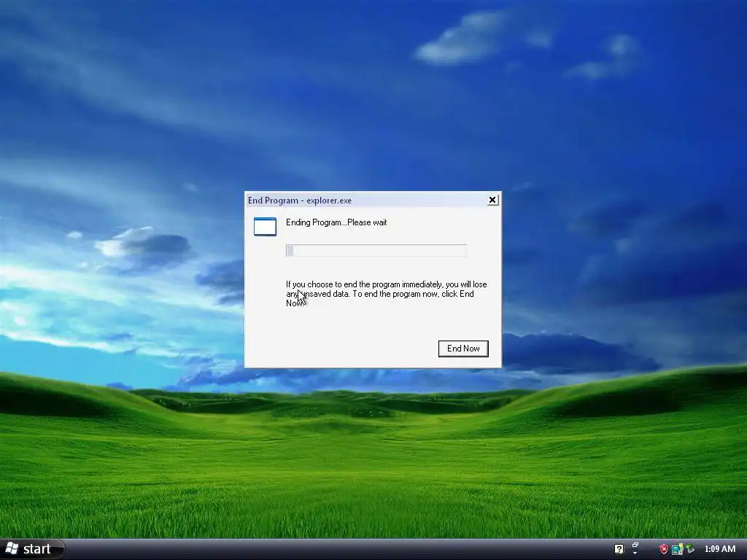Click the End Now button

click(463, 349)
